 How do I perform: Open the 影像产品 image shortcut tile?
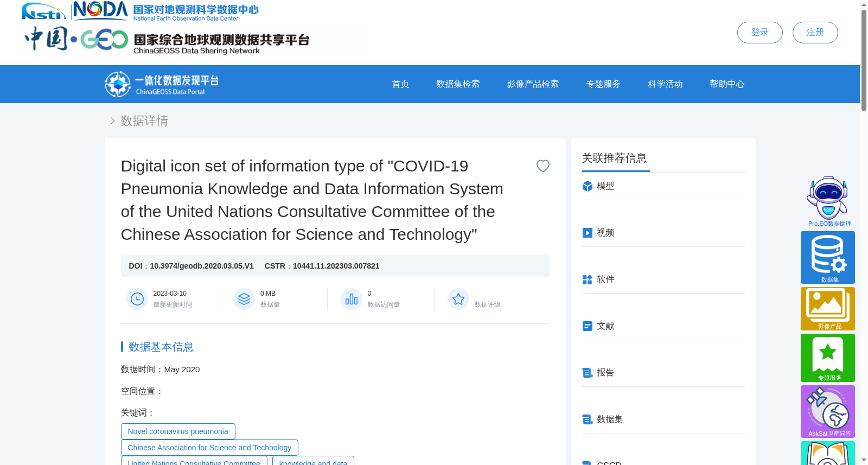point(828,309)
